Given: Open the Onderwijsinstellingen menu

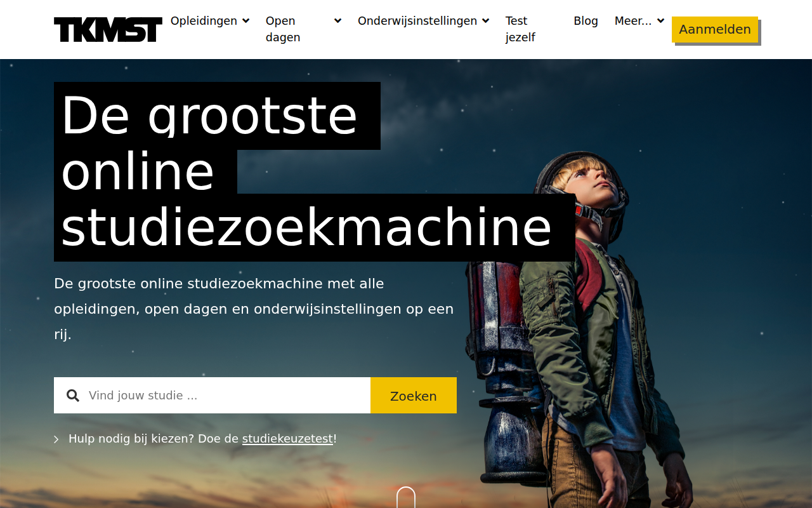Looking at the screenshot, I should pos(417,21).
